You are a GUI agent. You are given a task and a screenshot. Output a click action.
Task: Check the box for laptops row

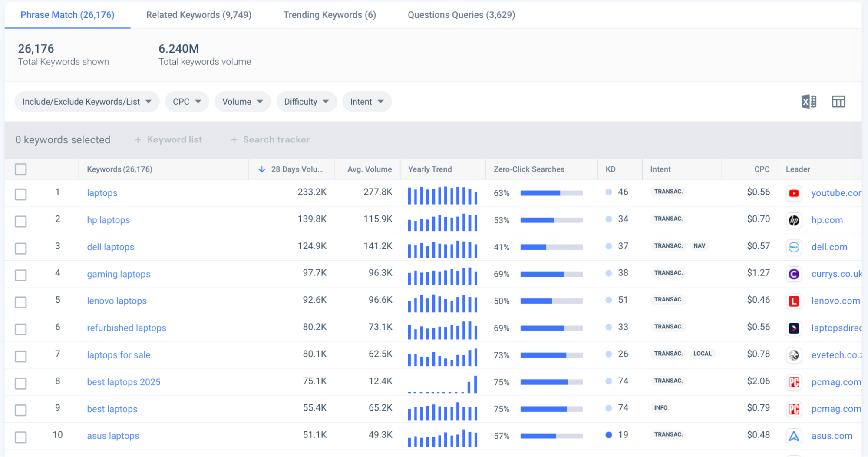(21, 194)
